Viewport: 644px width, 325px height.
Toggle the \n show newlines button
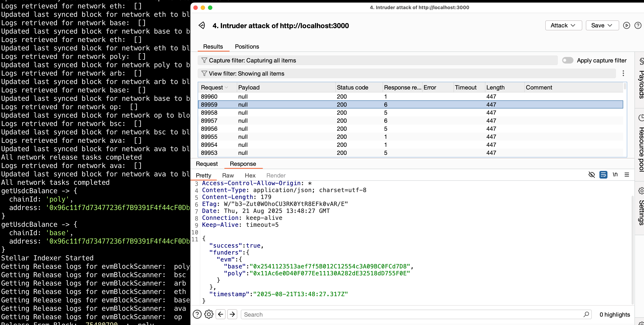[615, 175]
